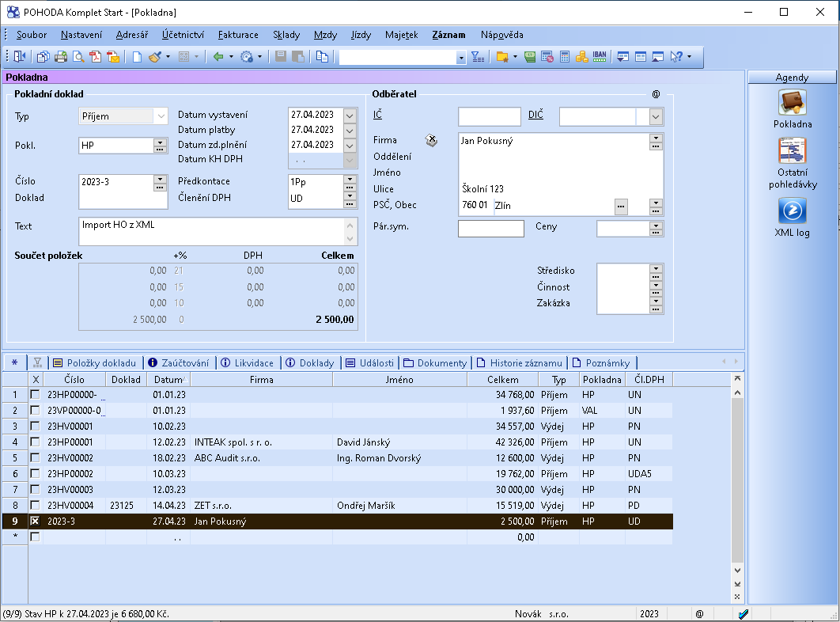The width and height of the screenshot is (840, 622).
Task: Open the Fakturace menu
Action: (x=238, y=35)
